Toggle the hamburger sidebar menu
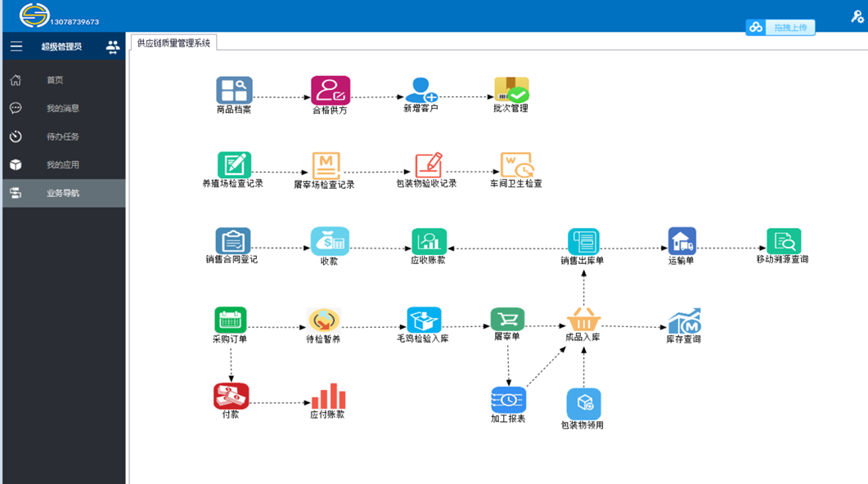This screenshot has height=484, width=868. pos(16,47)
